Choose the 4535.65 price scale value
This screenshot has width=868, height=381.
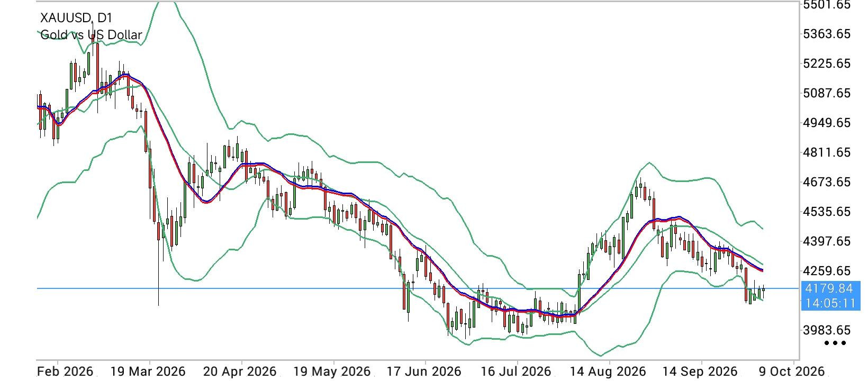click(x=827, y=212)
